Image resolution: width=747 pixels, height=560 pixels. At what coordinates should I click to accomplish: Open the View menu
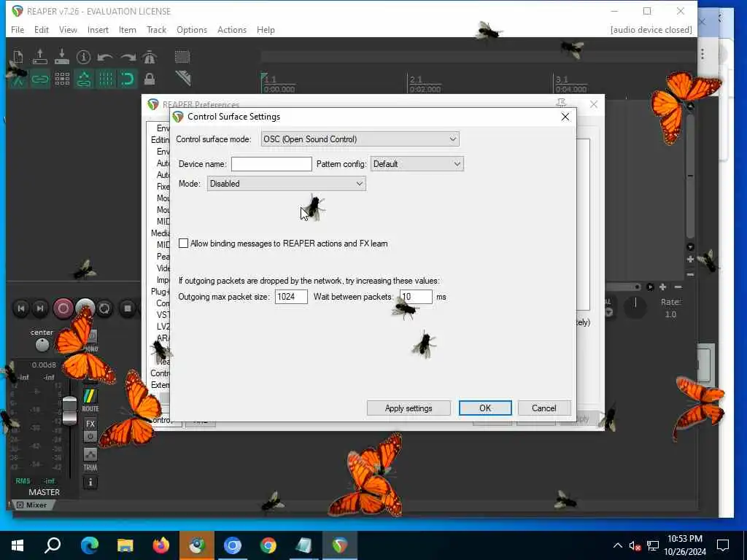click(68, 29)
